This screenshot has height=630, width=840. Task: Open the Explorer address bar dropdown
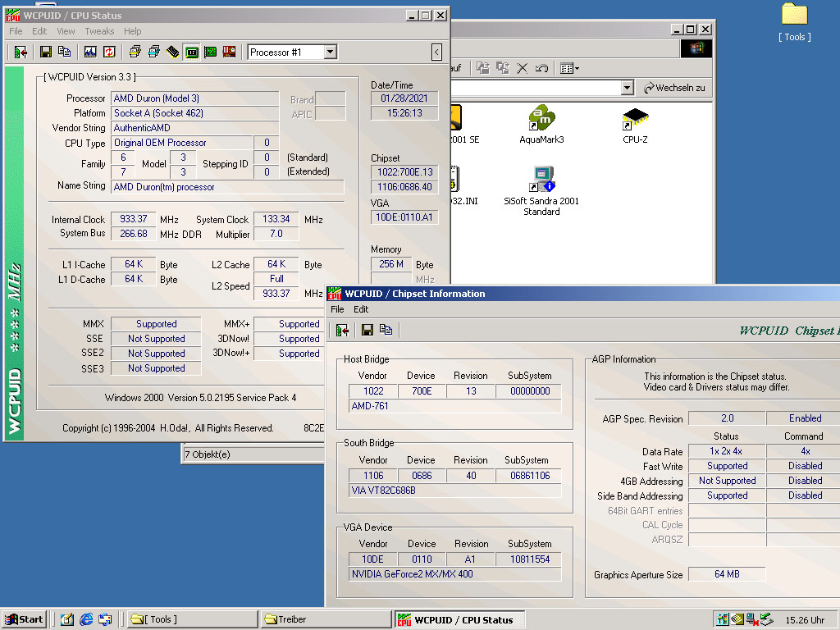pyautogui.click(x=627, y=88)
